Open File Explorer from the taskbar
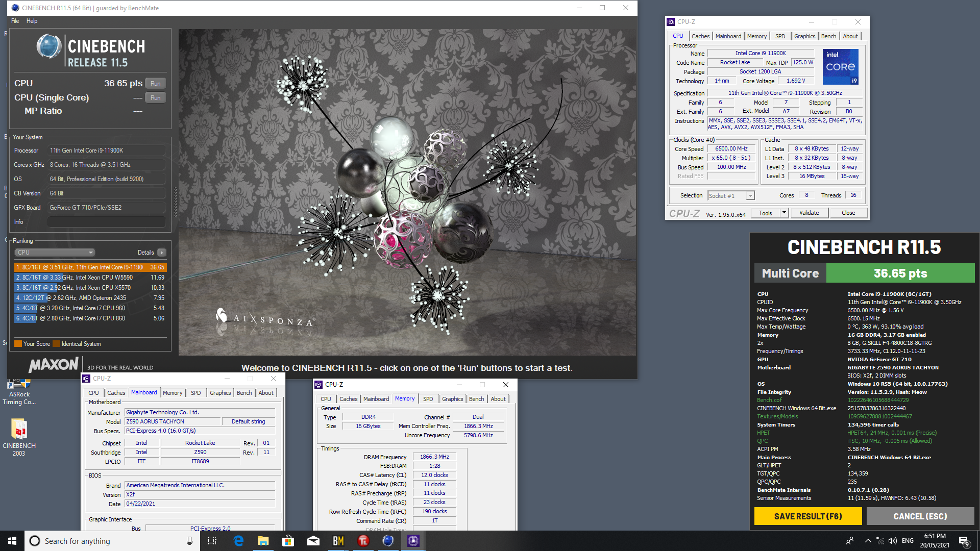 [x=263, y=541]
